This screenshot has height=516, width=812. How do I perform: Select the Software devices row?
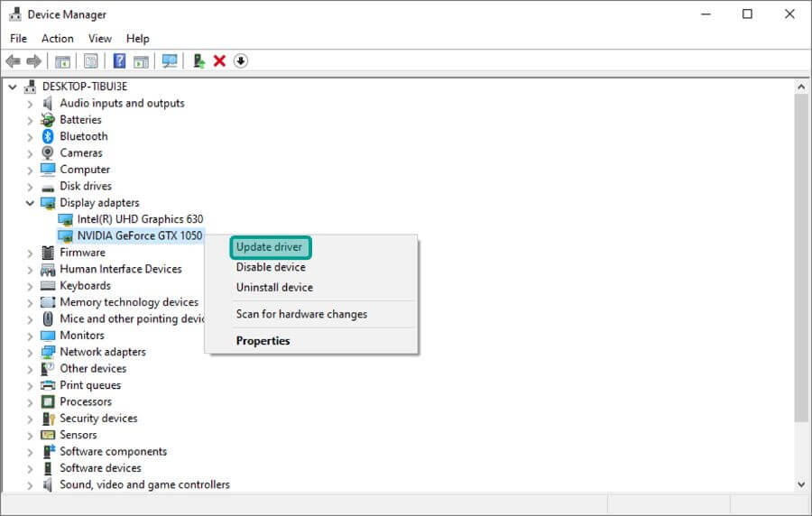pos(100,468)
